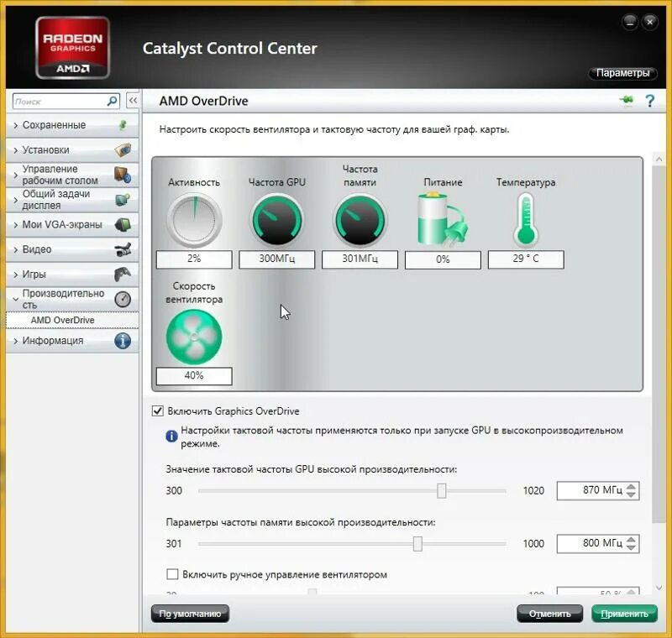The image size is (672, 638).
Task: Click the Питание battery icon
Action: coord(443,220)
